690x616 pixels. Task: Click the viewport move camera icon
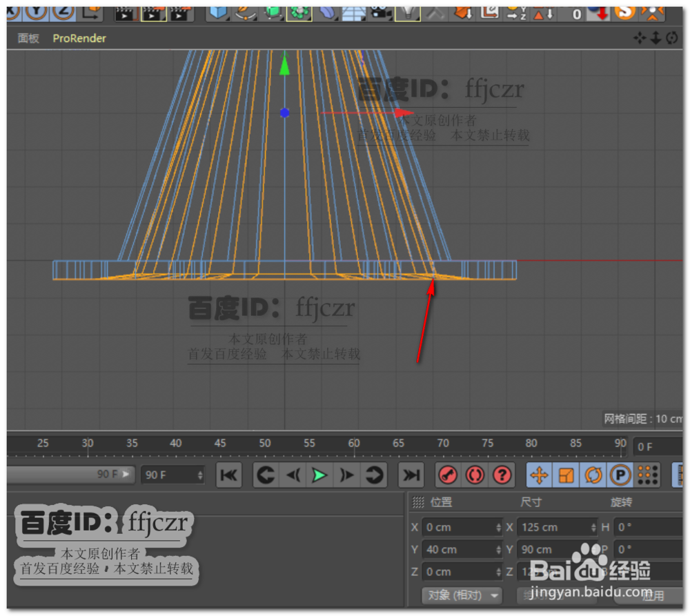[640, 38]
